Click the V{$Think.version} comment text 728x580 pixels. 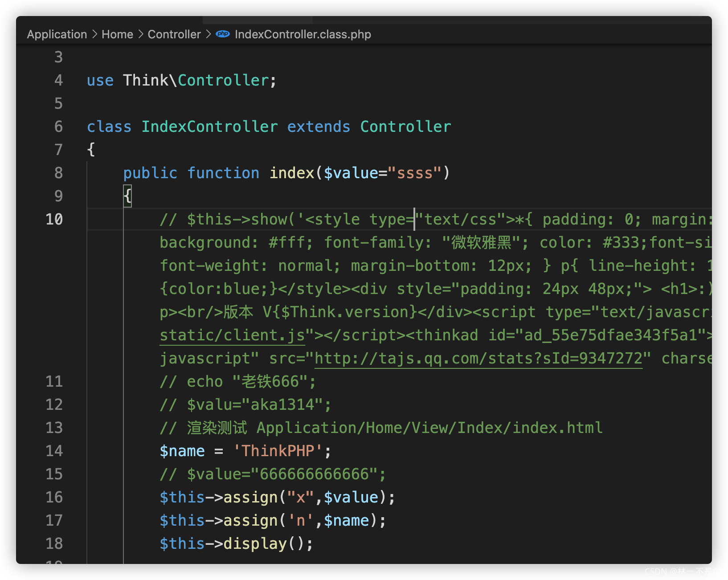(340, 312)
